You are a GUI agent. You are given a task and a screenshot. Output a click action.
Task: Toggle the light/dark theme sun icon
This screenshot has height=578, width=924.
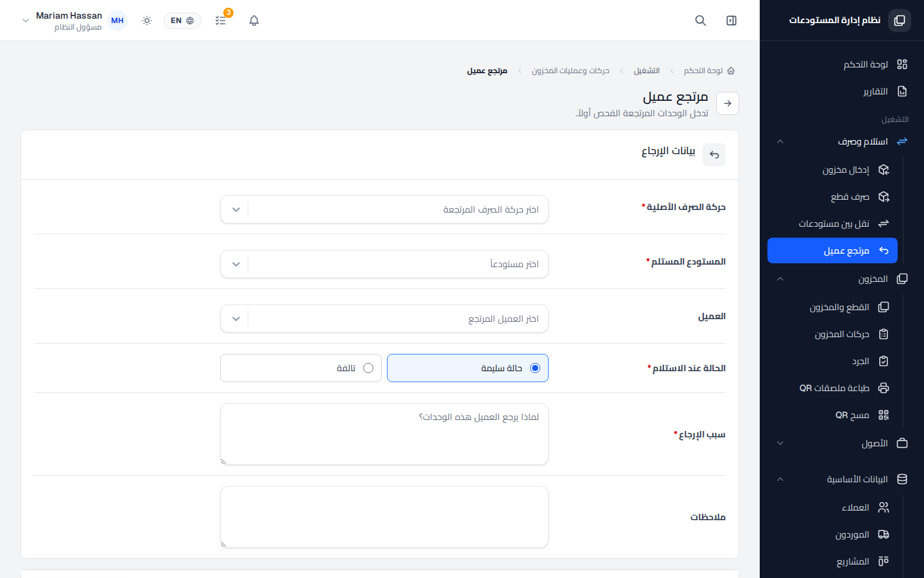click(x=147, y=21)
